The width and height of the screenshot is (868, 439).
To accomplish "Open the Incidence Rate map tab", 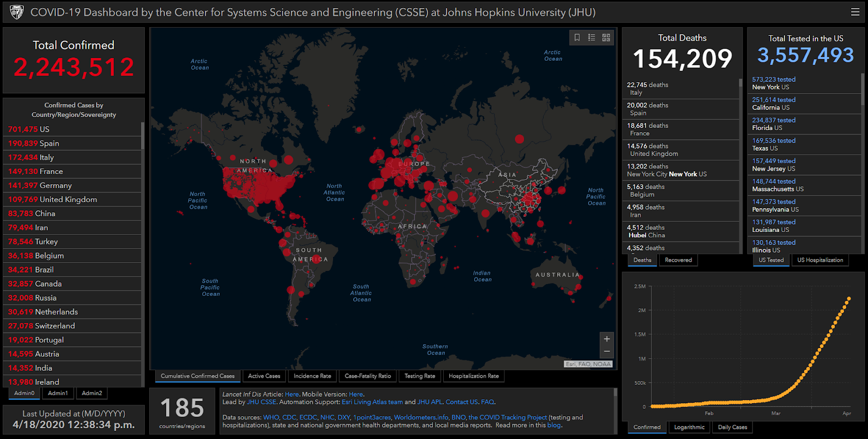I will 312,376.
